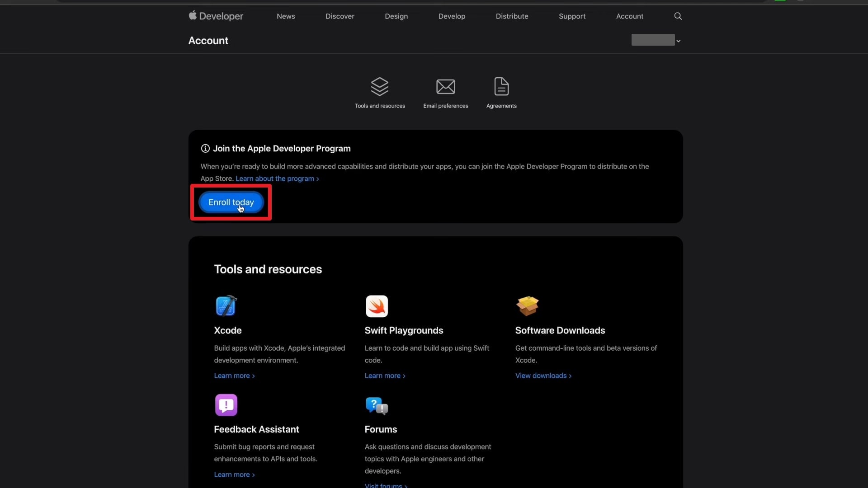868x488 pixels.
Task: Click the Swift Playgrounds heading
Action: pos(404,330)
